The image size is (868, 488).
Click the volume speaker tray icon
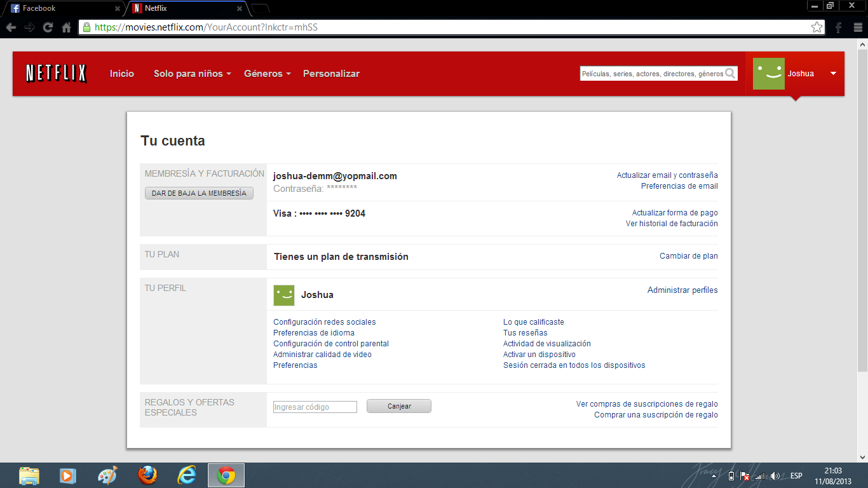(x=775, y=476)
